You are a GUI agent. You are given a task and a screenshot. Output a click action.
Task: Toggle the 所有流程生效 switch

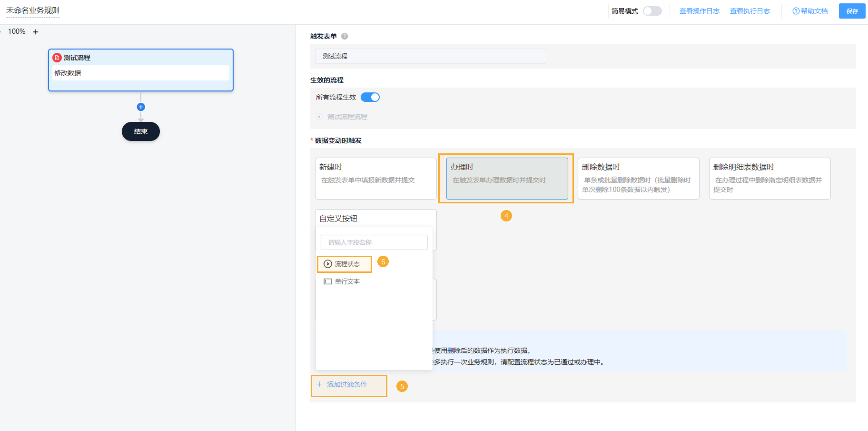(x=370, y=97)
